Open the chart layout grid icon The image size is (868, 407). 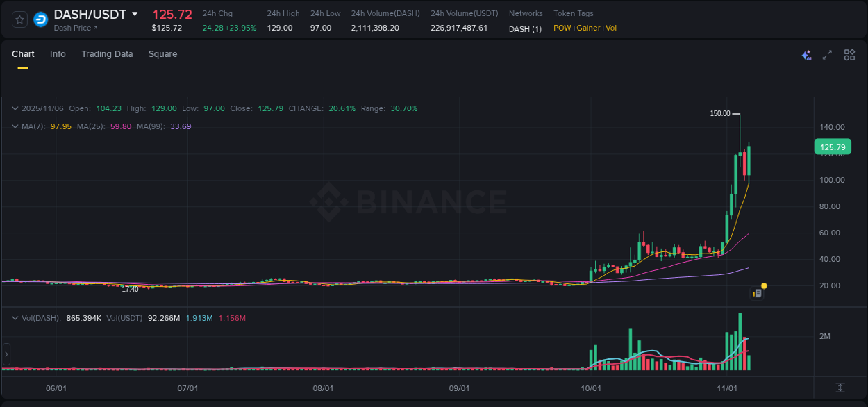pos(849,54)
